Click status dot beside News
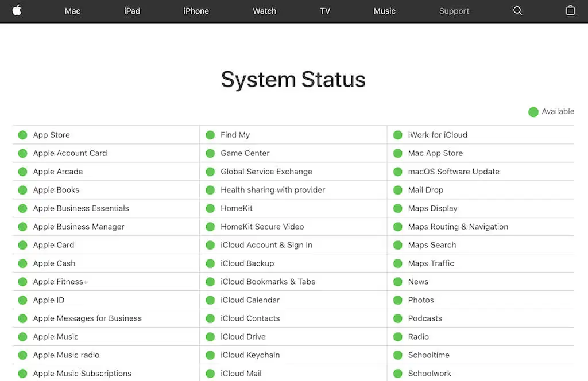Image resolution: width=588 pixels, height=381 pixels. [398, 282]
